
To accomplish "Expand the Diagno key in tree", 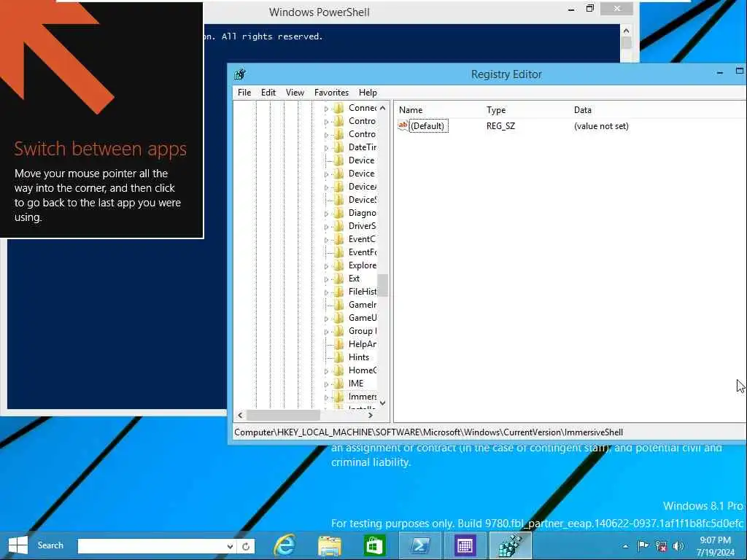I will point(326,214).
